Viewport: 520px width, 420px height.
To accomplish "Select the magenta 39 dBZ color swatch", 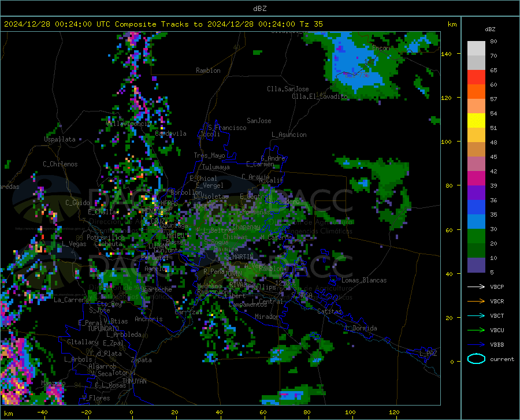I will (476, 179).
